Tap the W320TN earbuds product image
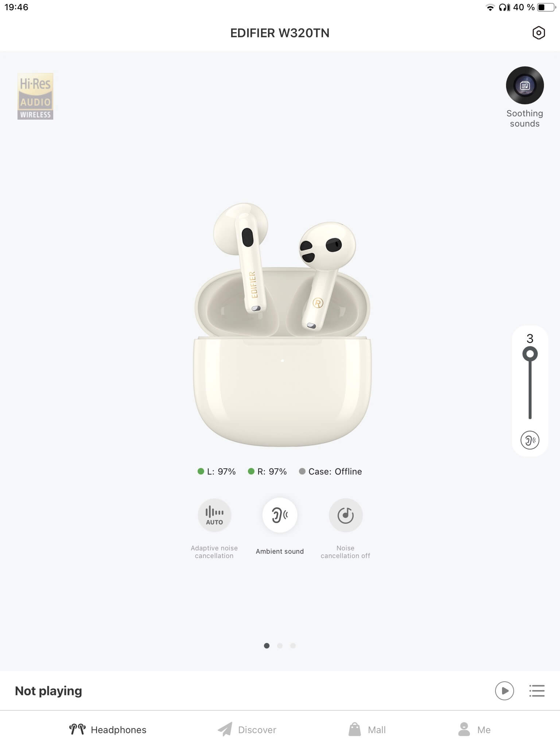 [x=282, y=324]
